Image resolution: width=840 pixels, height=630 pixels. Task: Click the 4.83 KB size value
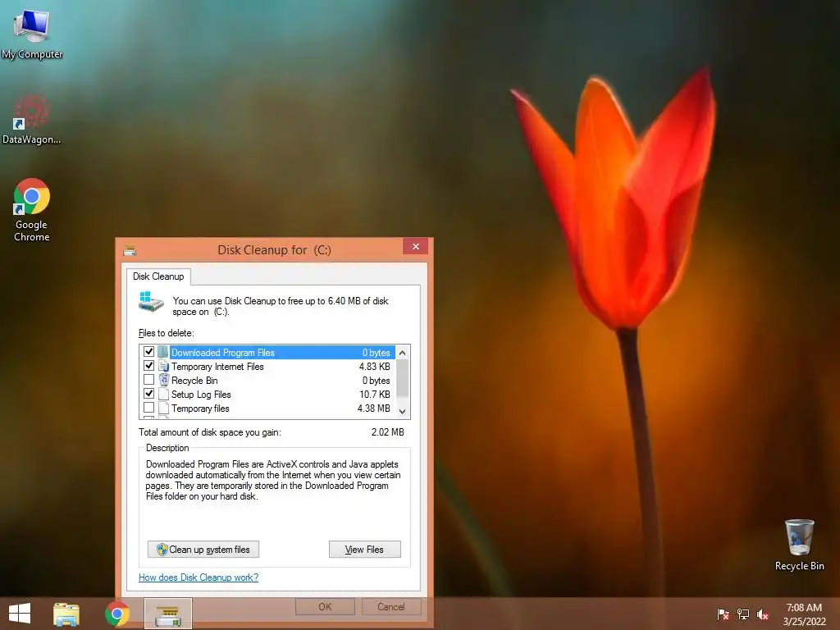pyautogui.click(x=374, y=367)
